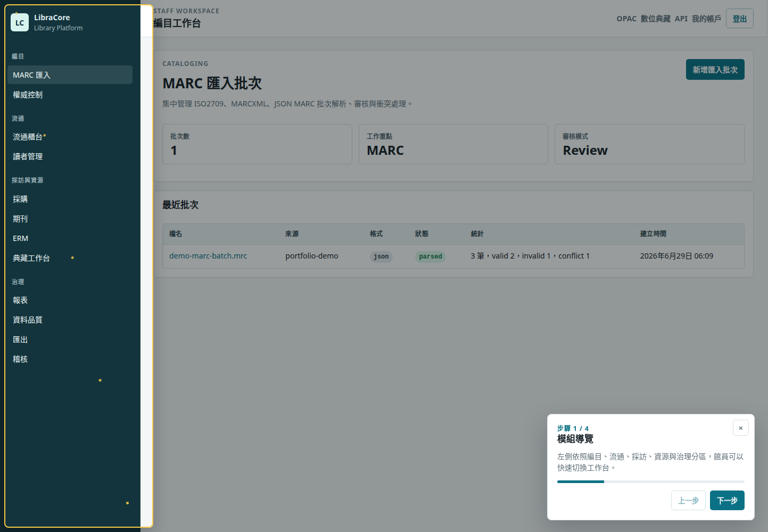The height and width of the screenshot is (532, 768).
Task: Click the 2026年6月29日 06:09 timestamp
Action: point(676,256)
